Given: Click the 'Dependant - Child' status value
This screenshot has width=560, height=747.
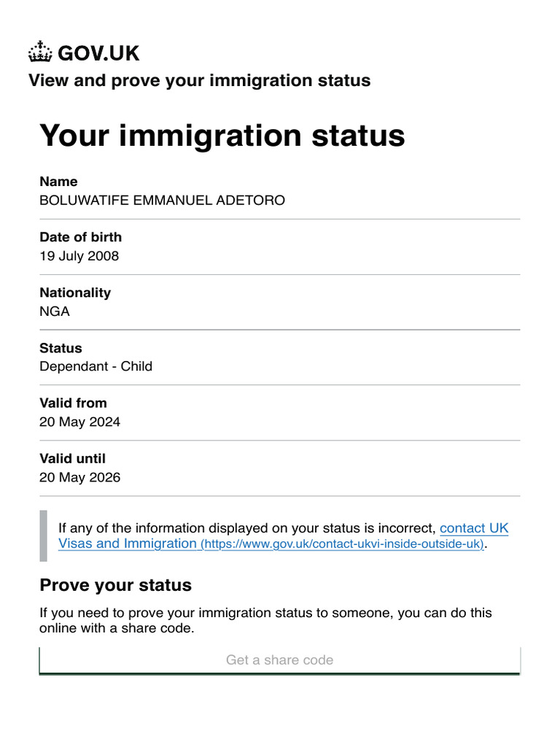Looking at the screenshot, I should (x=96, y=366).
